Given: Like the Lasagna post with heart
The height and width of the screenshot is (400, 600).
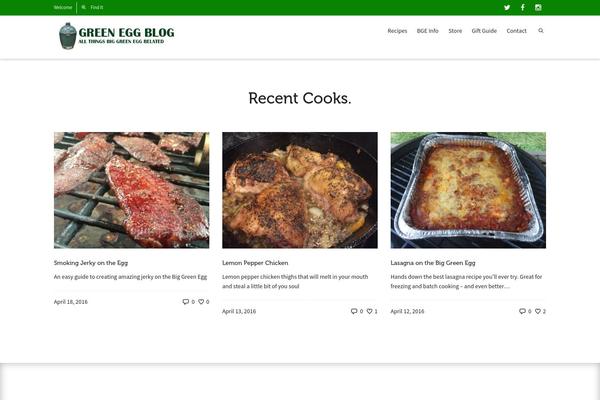Looking at the screenshot, I should [x=538, y=311].
